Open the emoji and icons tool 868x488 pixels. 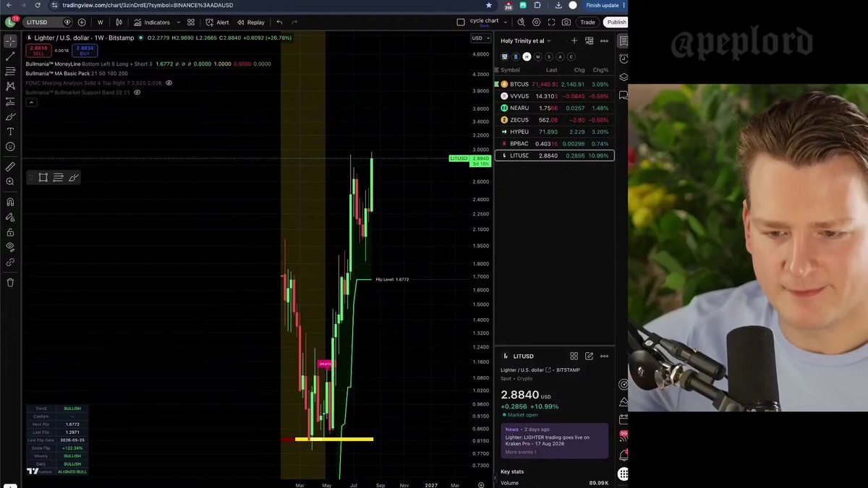(x=10, y=147)
